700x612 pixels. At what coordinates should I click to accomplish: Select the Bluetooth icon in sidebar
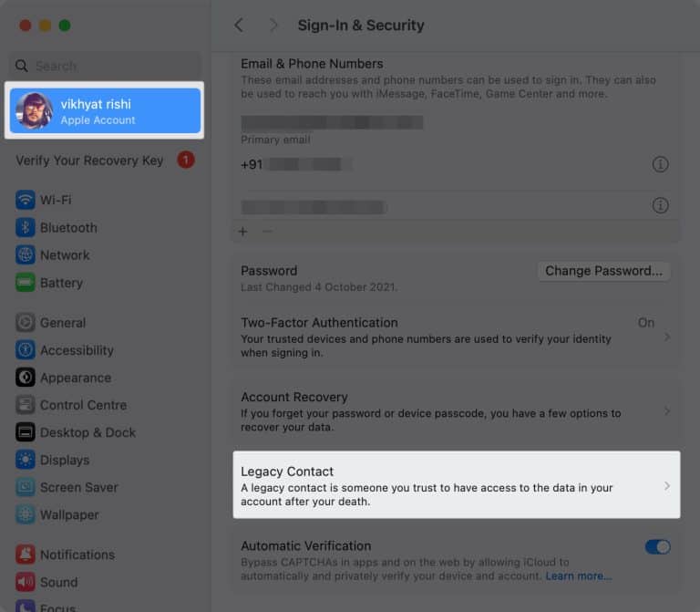click(x=26, y=227)
